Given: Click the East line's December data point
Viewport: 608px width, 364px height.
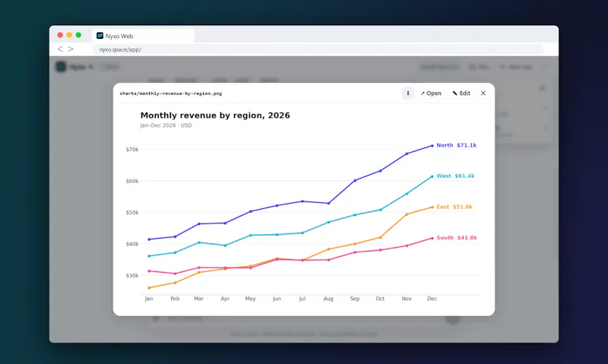Looking at the screenshot, I should pyautogui.click(x=432, y=207).
